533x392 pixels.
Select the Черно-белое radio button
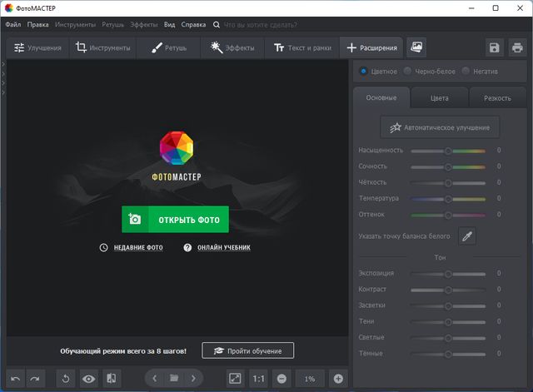408,72
